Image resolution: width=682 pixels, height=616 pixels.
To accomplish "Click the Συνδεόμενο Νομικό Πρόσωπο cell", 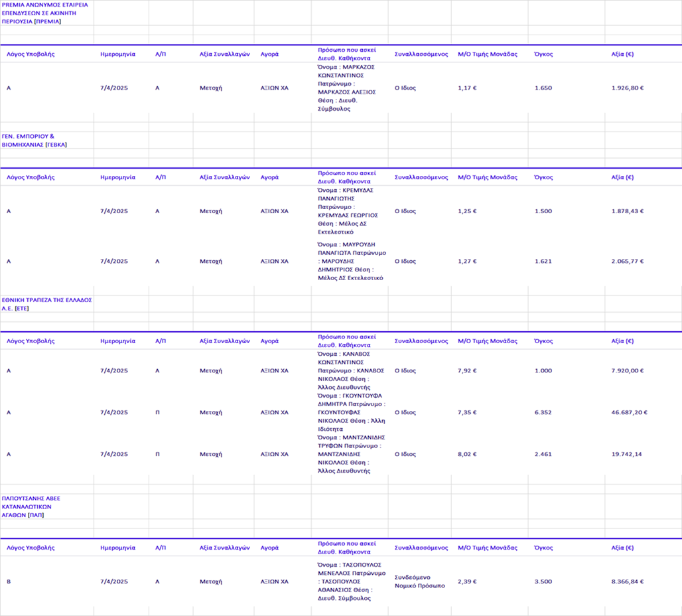I will pyautogui.click(x=420, y=581).
